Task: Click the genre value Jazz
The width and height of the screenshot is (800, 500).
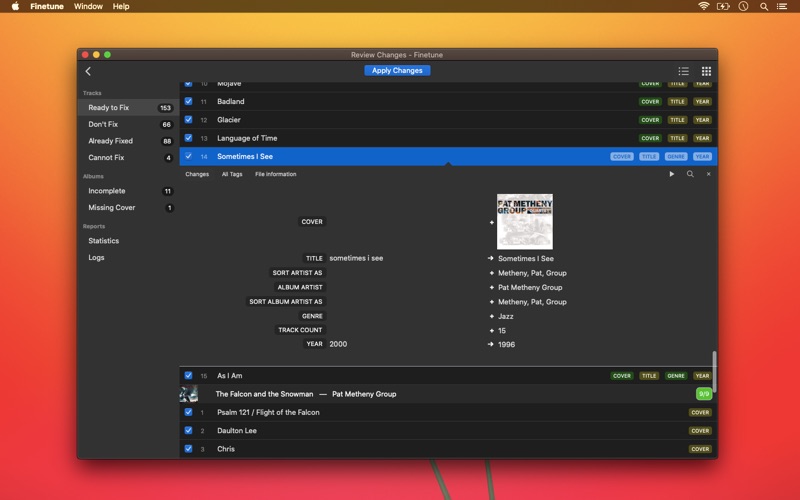Action: tap(506, 316)
